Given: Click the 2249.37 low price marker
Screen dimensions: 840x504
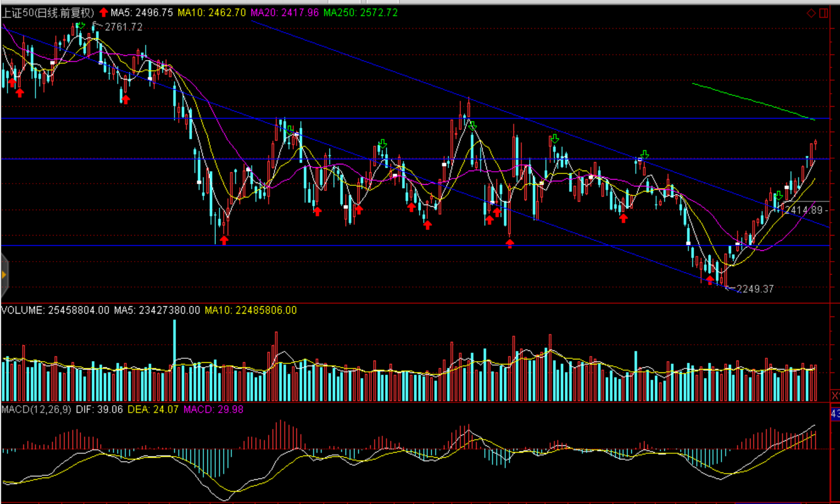Looking at the screenshot, I should [755, 289].
